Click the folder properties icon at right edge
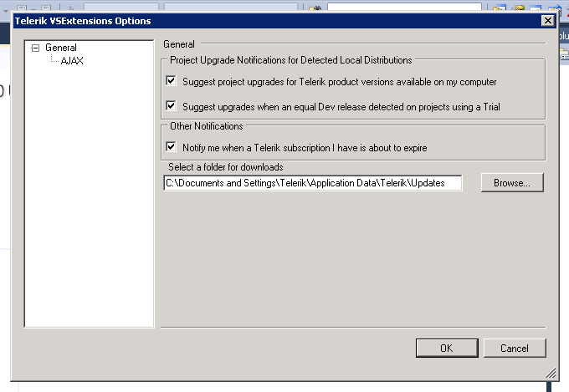 point(565,54)
